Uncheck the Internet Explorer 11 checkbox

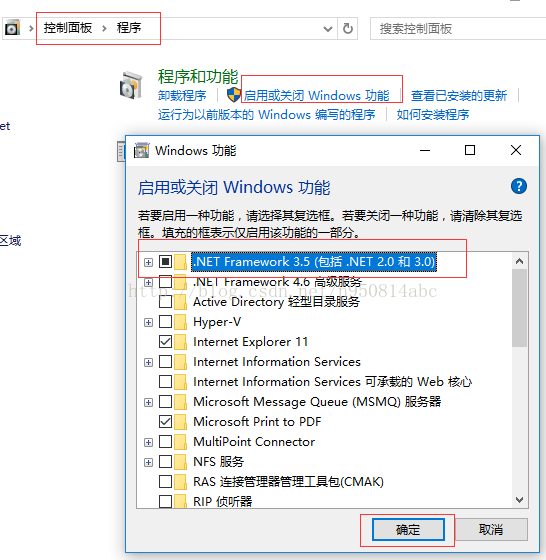click(165, 341)
